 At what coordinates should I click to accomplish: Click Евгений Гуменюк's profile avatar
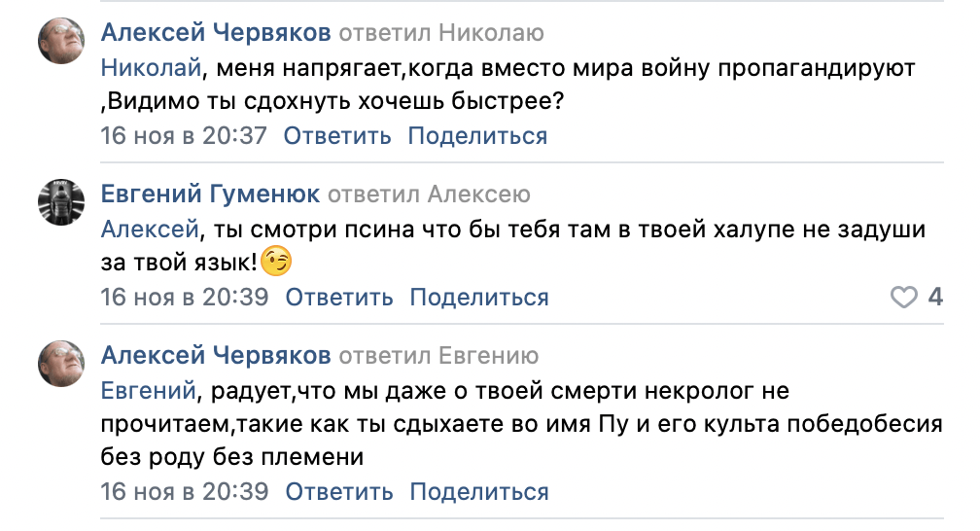click(61, 204)
